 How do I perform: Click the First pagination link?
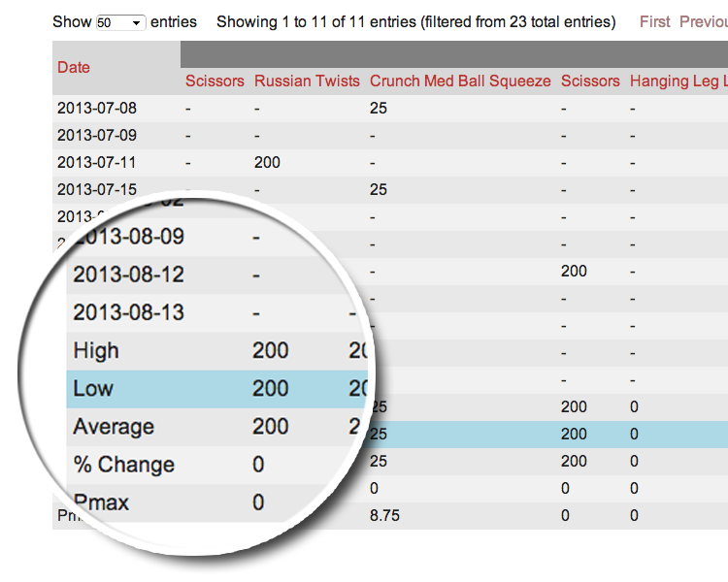tap(654, 21)
